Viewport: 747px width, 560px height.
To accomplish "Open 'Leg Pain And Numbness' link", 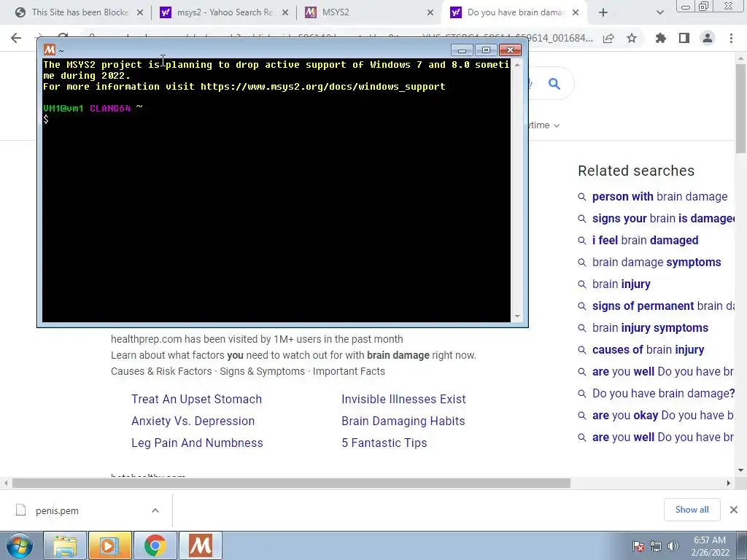I will pyautogui.click(x=197, y=443).
